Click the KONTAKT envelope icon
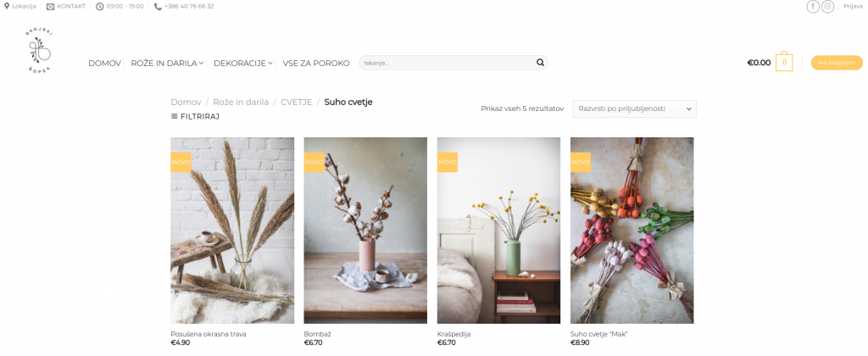Viewport: 868px width, 356px height. point(50,7)
